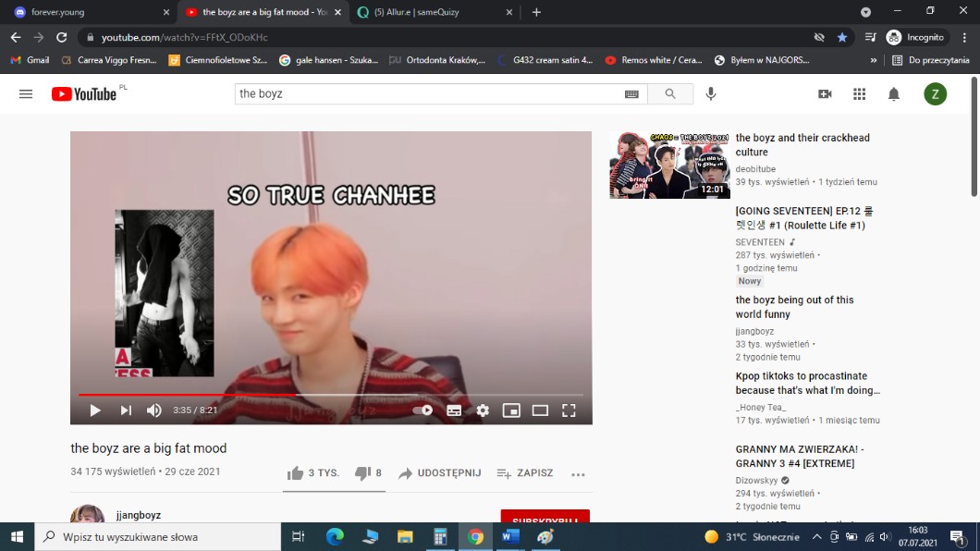The height and width of the screenshot is (551, 980).
Task: Seek on the video progress bar
Action: pos(370,395)
